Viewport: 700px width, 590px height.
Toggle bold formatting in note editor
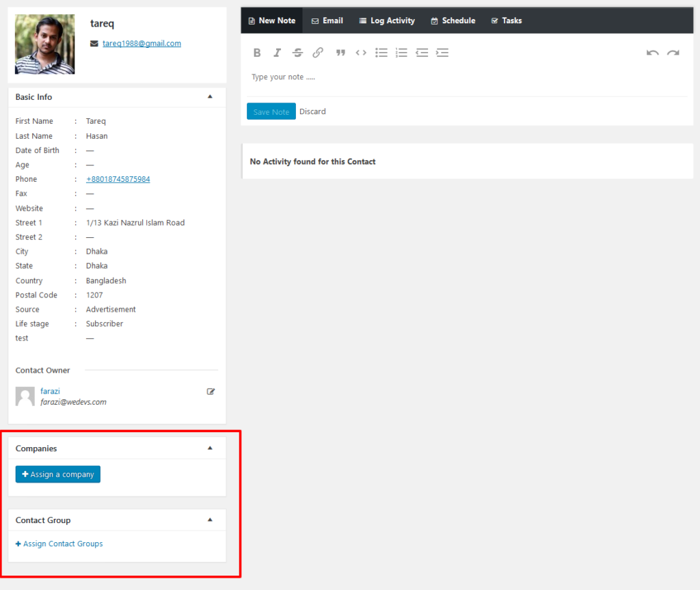(x=257, y=53)
